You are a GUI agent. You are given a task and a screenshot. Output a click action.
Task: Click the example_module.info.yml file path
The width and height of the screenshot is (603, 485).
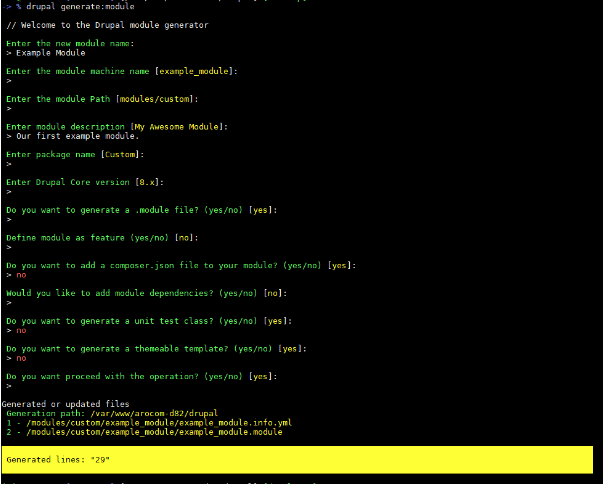point(148,422)
